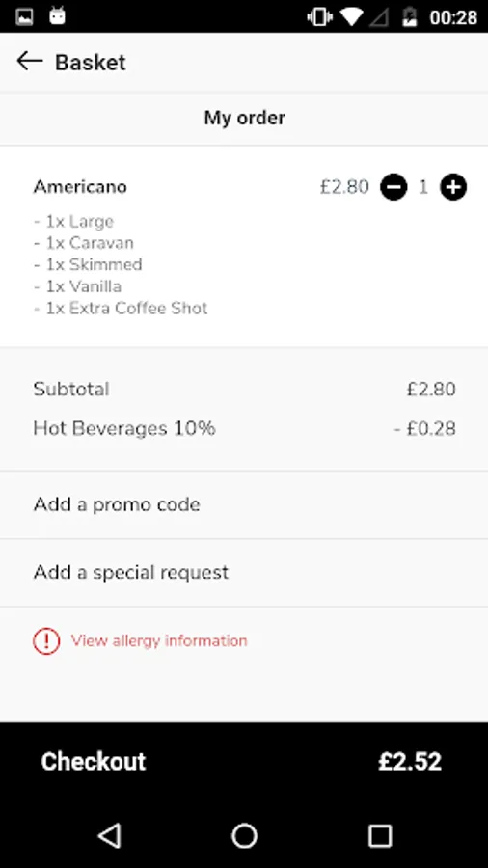This screenshot has width=488, height=868.
Task: Tap Android back navigation triangle
Action: click(x=109, y=835)
